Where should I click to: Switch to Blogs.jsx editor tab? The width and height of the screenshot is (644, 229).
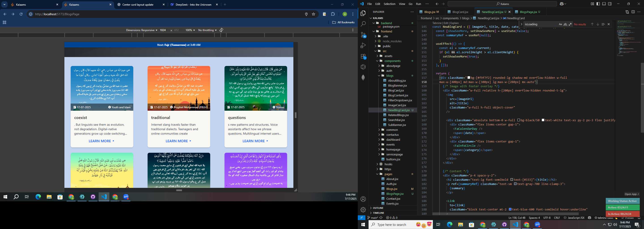[430, 12]
